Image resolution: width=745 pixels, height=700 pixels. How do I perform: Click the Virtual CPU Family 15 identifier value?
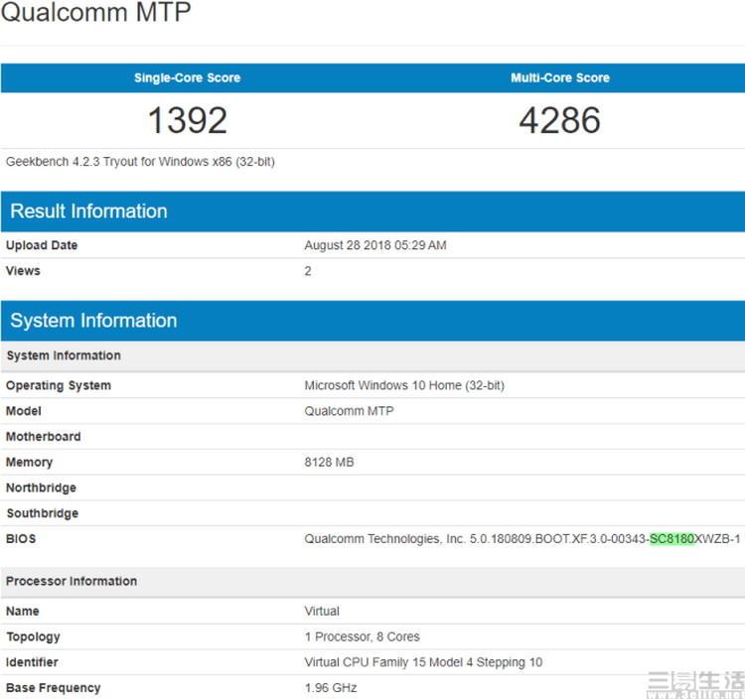click(425, 662)
